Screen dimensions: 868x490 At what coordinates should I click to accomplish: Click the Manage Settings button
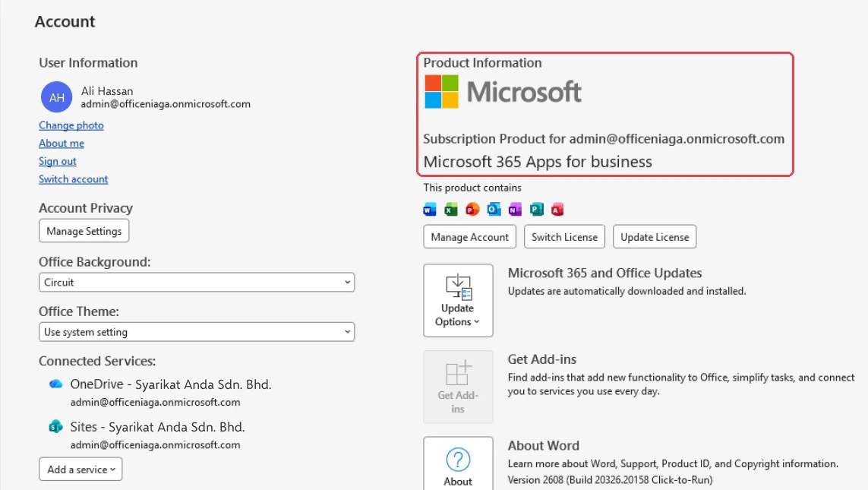point(84,231)
